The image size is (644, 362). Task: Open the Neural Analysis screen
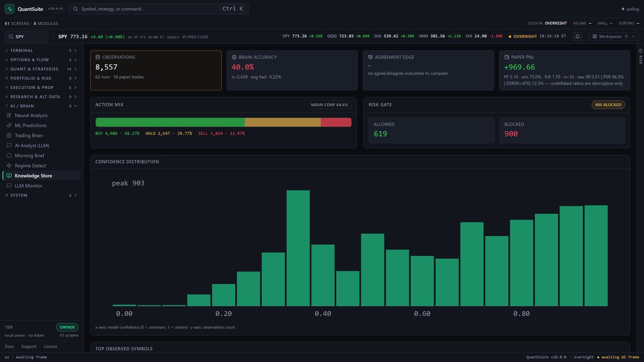41,115
